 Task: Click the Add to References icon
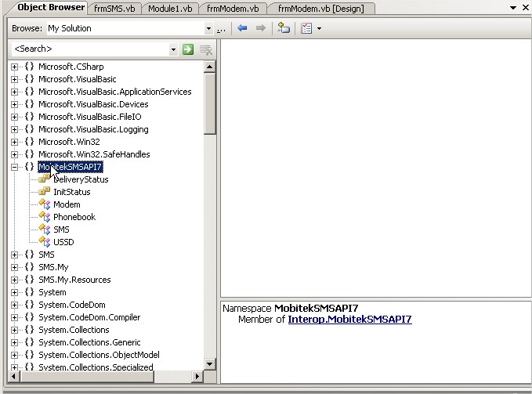coord(284,28)
